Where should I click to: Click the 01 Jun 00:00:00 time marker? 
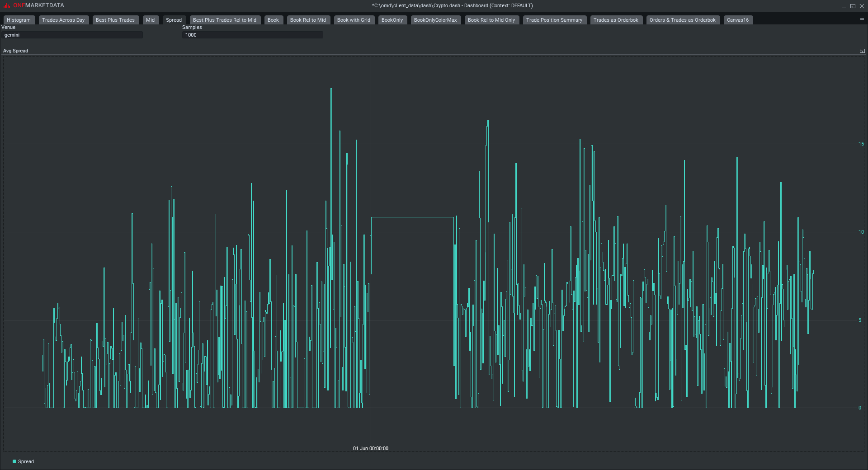click(371, 448)
